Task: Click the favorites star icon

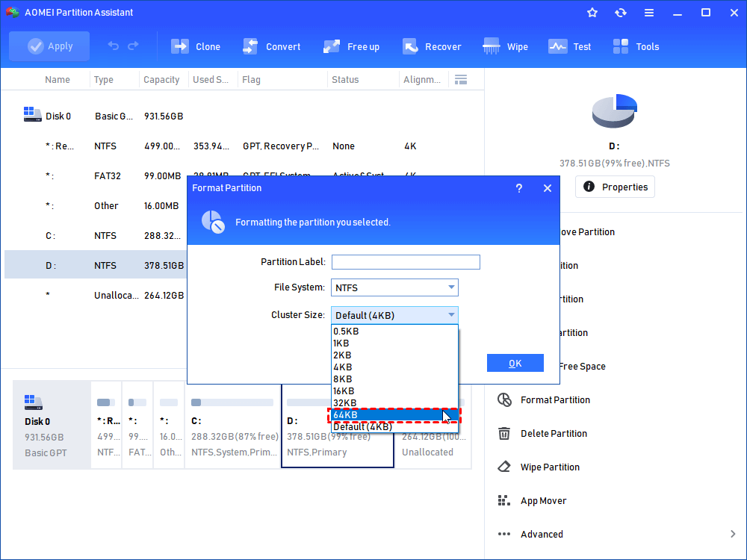Action: pyautogui.click(x=592, y=13)
